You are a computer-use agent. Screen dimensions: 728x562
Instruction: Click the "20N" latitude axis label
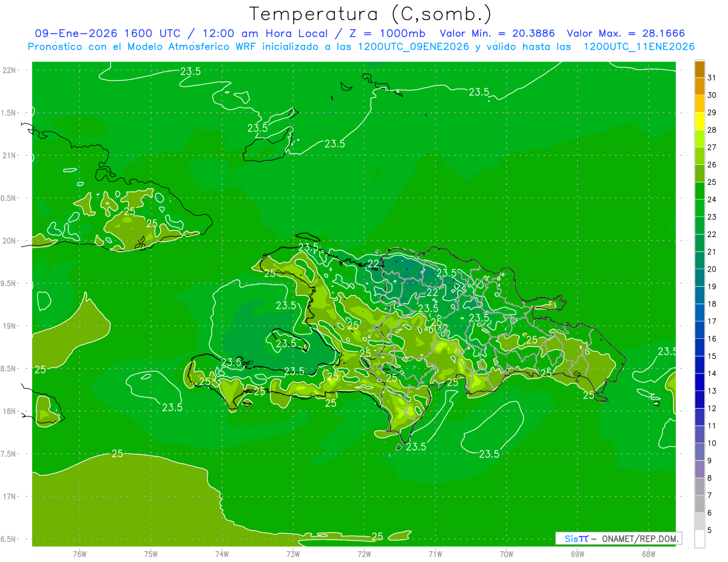pos(10,241)
